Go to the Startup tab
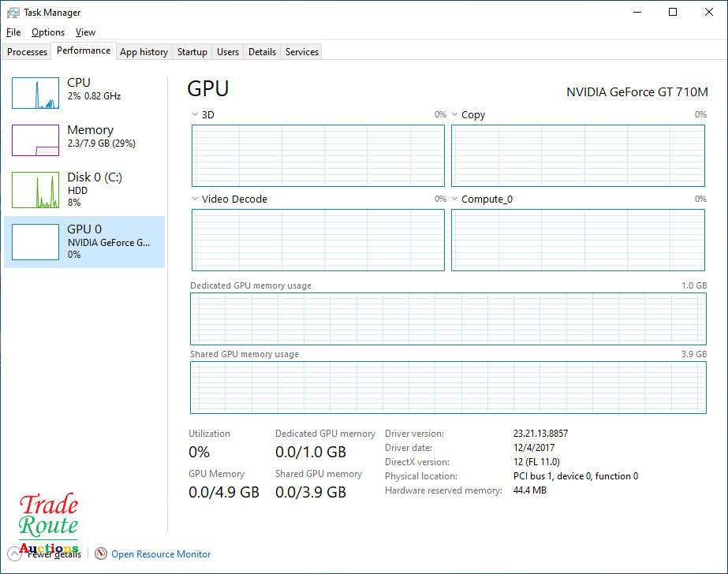The image size is (728, 574). point(192,52)
